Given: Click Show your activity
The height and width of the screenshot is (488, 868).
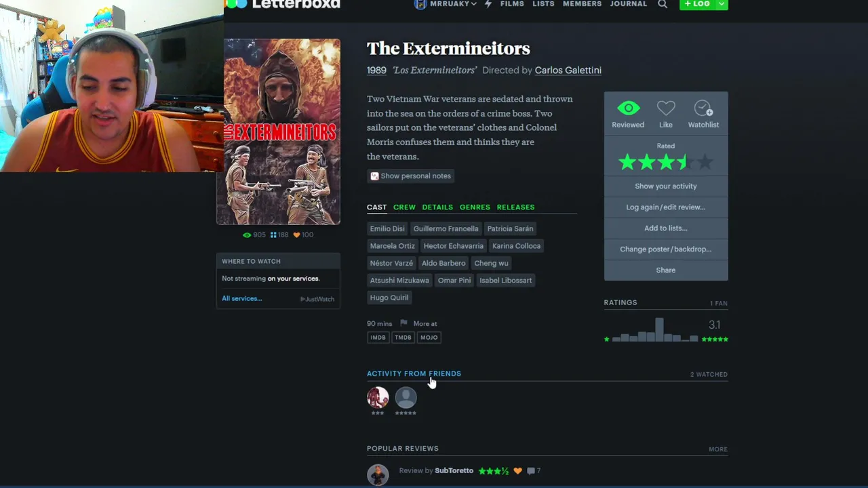Looking at the screenshot, I should [x=666, y=186].
